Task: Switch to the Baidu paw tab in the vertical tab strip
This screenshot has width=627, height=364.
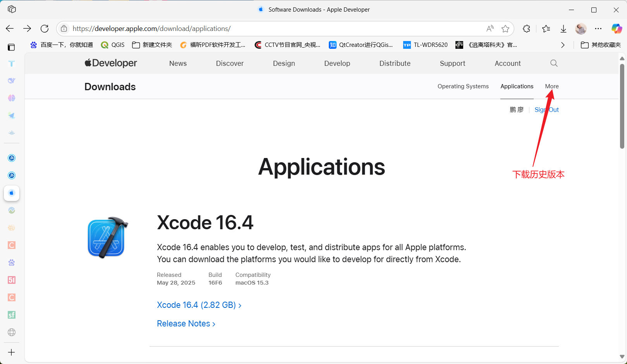Action: pyautogui.click(x=12, y=263)
